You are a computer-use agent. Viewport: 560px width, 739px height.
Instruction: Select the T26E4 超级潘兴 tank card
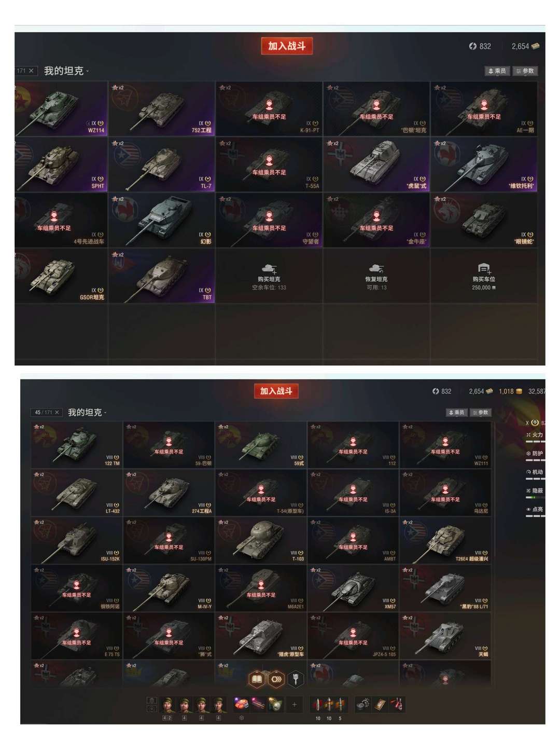coord(445,540)
